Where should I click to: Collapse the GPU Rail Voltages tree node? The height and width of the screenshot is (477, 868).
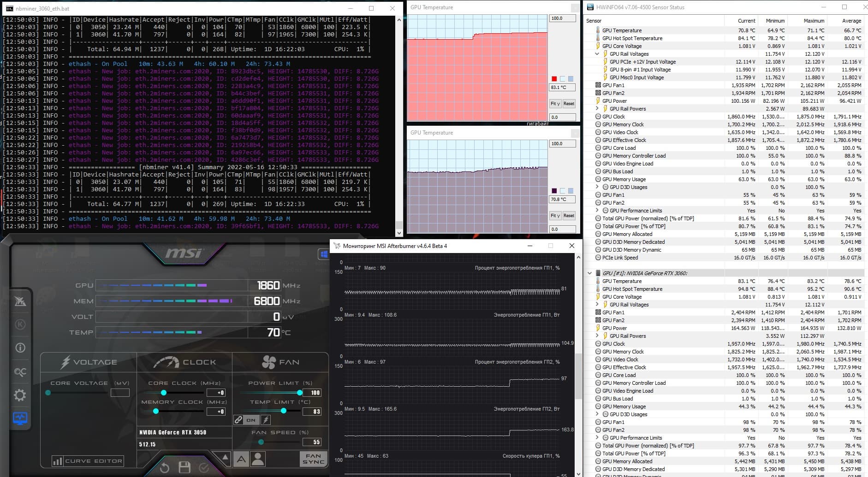pyautogui.click(x=598, y=54)
